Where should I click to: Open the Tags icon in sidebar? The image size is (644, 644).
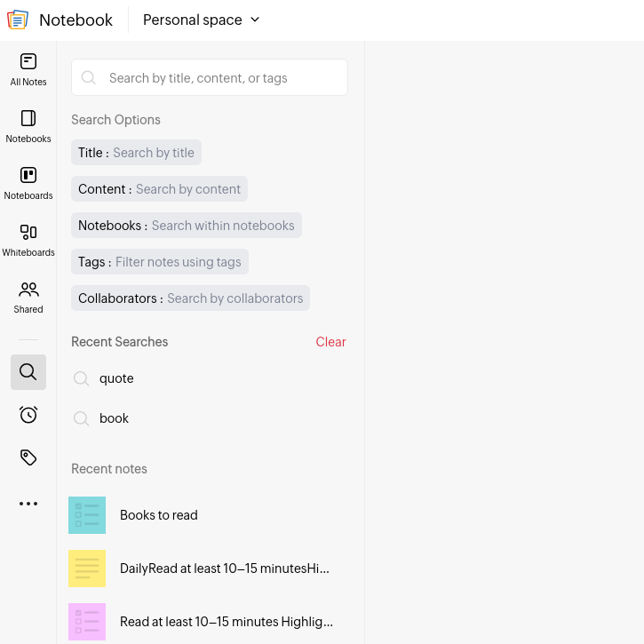tap(28, 457)
